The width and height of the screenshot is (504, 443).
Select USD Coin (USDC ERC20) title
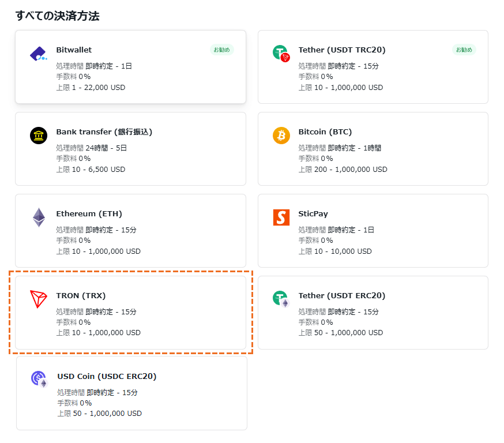pos(107,376)
